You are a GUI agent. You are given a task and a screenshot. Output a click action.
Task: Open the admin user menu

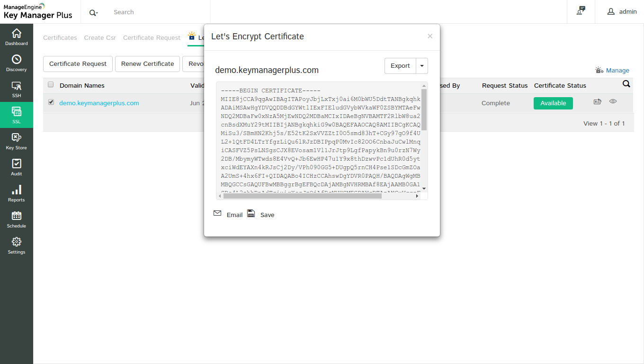tap(622, 12)
